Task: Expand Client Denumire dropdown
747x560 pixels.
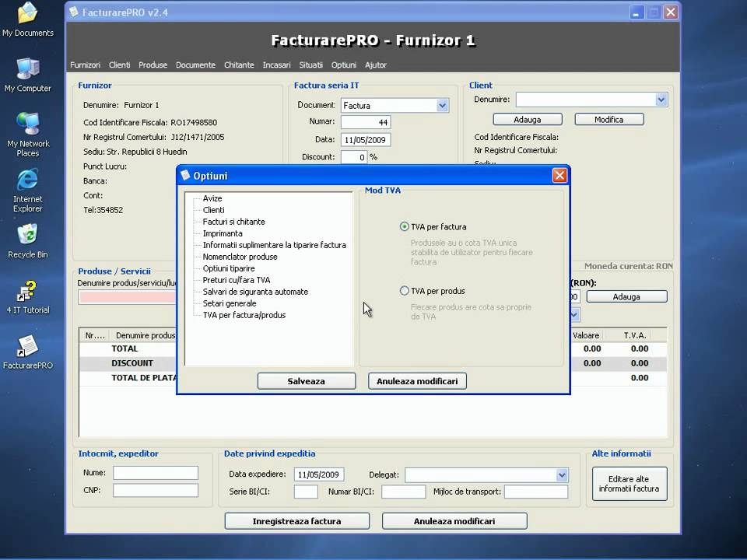Action: (x=661, y=100)
